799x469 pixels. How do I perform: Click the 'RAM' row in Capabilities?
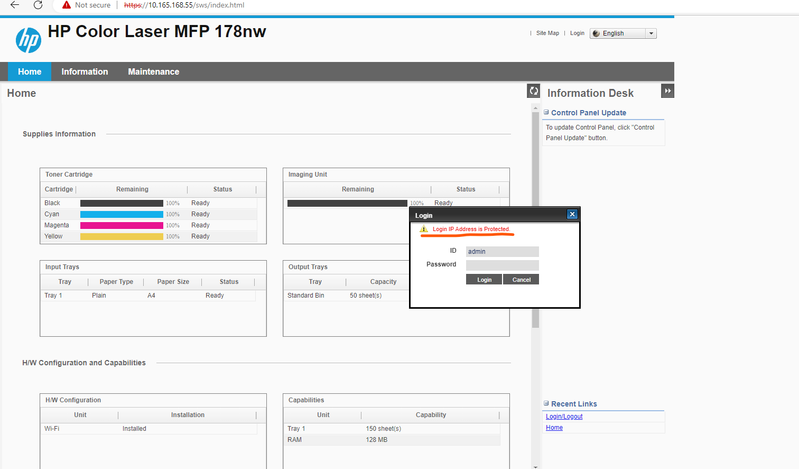pyautogui.click(x=393, y=439)
